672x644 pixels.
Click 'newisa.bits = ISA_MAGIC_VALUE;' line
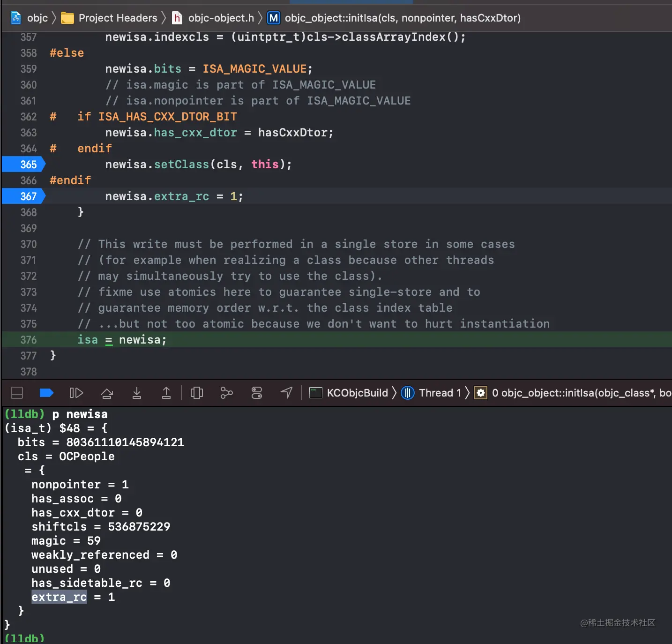pyautogui.click(x=209, y=69)
